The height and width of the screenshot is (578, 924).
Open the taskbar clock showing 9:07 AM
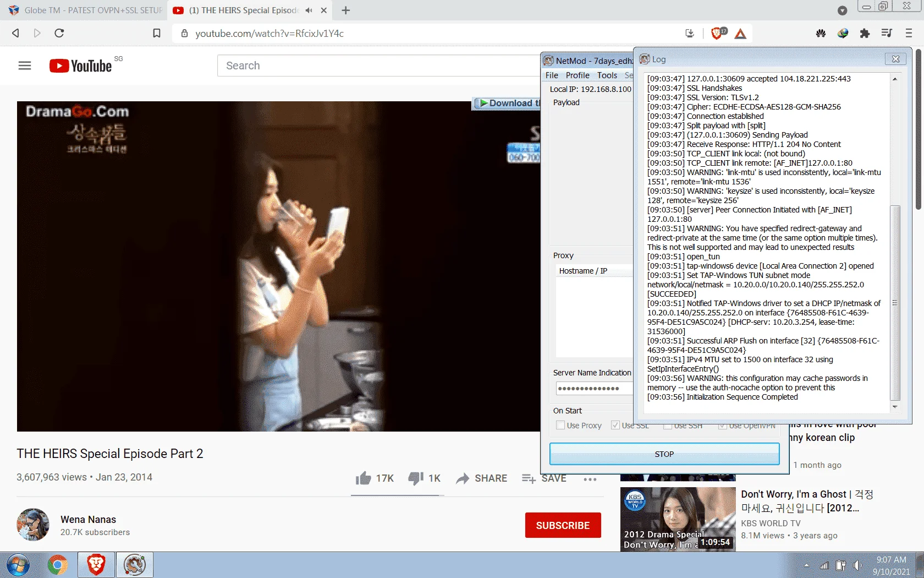coord(891,565)
